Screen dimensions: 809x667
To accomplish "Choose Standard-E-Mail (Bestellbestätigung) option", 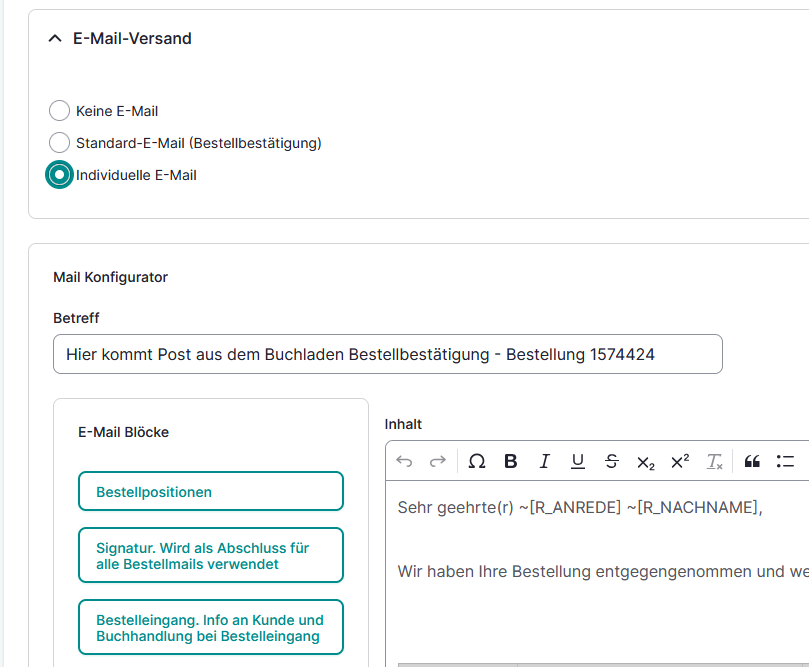I will [60, 143].
